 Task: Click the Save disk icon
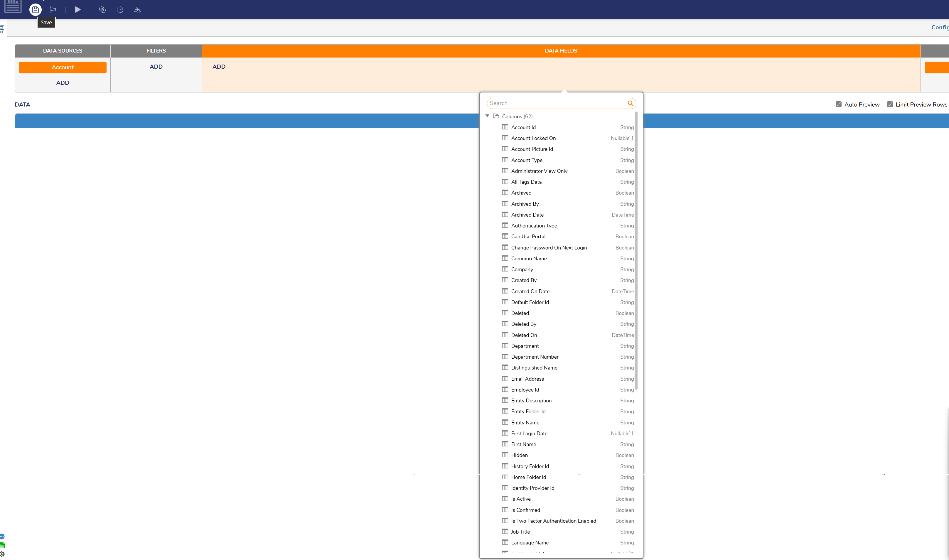pos(36,10)
